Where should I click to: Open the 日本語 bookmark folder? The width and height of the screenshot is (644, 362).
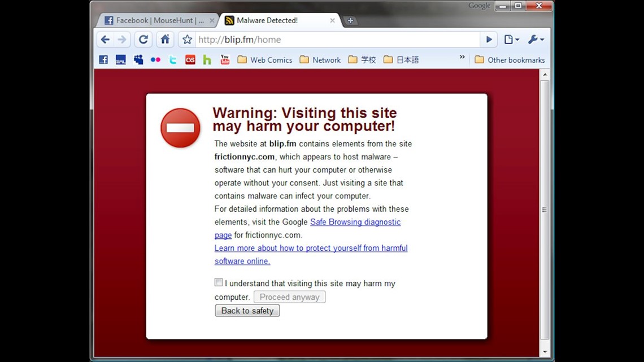(x=401, y=60)
